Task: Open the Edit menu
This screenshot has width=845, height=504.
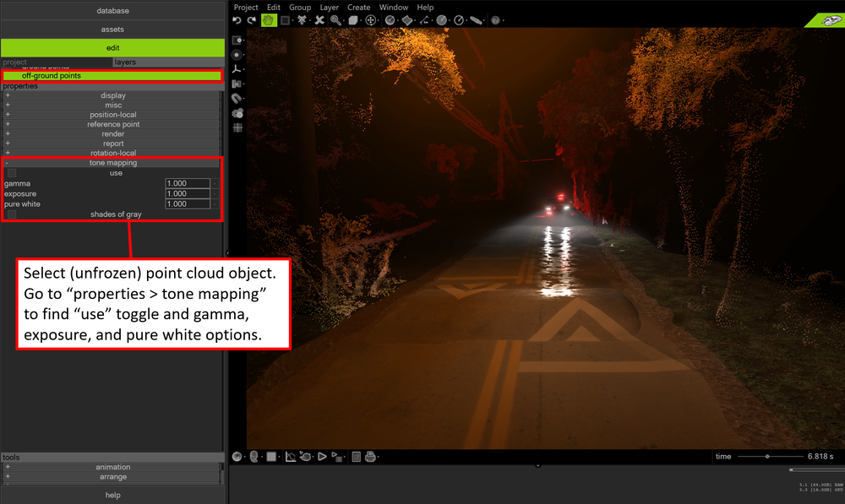Action: (274, 7)
